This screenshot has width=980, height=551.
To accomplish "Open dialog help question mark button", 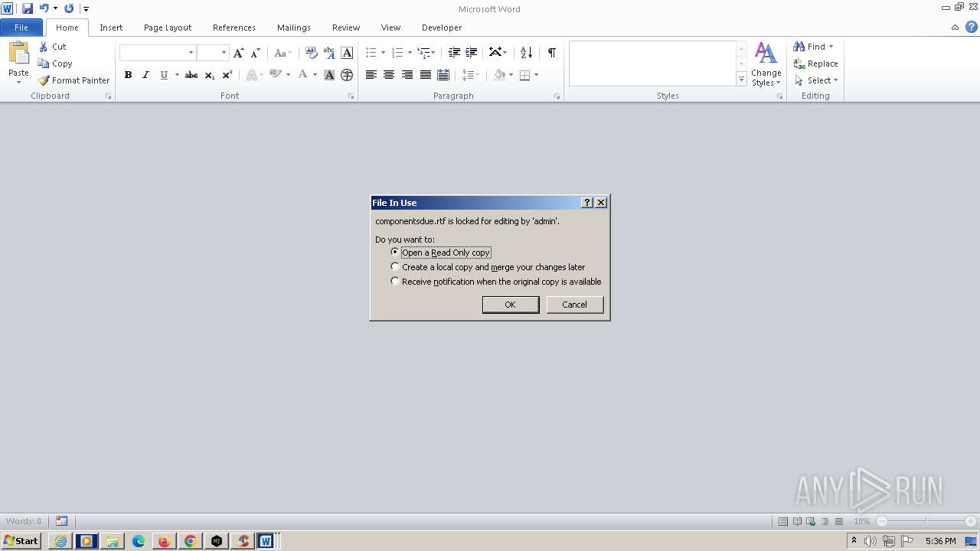I will click(587, 203).
